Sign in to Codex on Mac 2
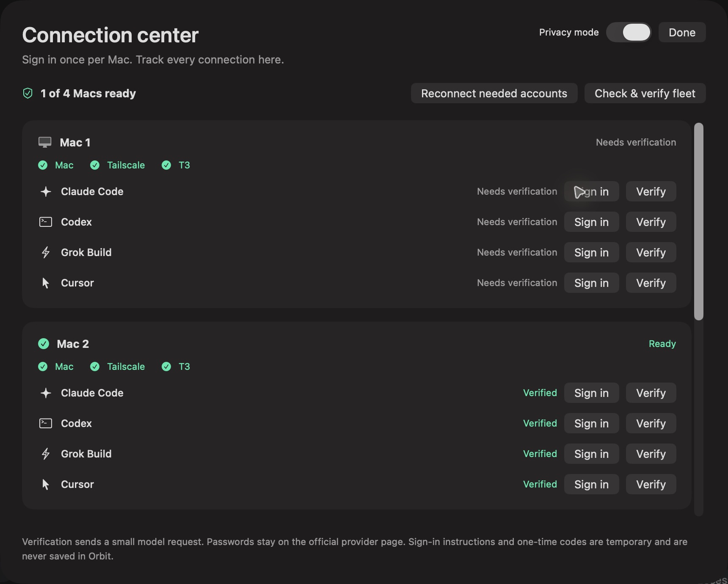 (x=591, y=423)
